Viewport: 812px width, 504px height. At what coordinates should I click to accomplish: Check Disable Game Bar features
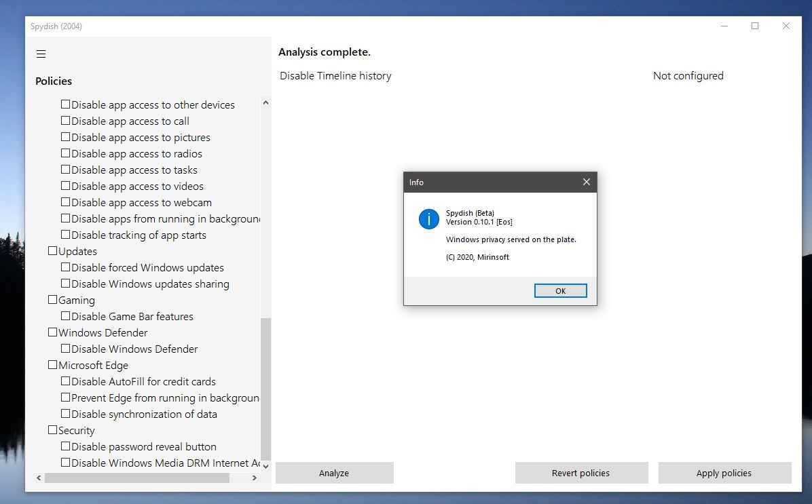pyautogui.click(x=65, y=315)
